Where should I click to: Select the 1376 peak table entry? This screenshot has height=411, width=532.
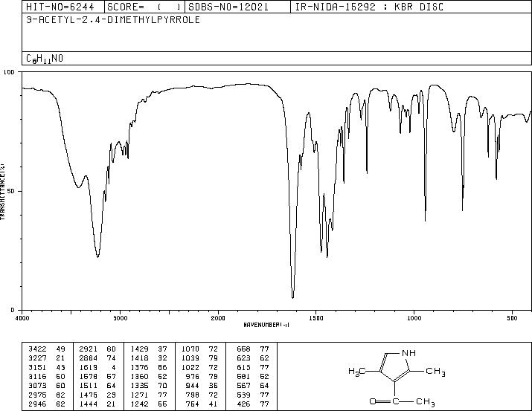coord(150,367)
